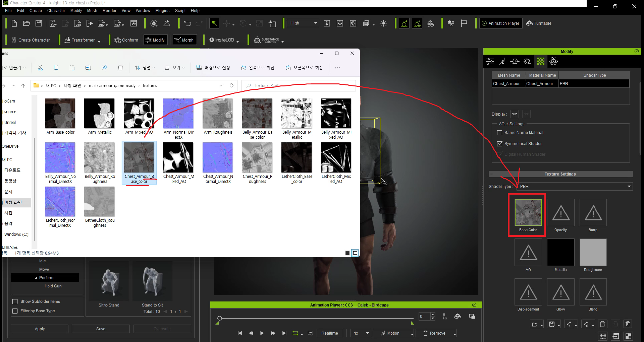
Task: Select Chest_Armour_Base_color file in Explorer
Action: pos(139,163)
